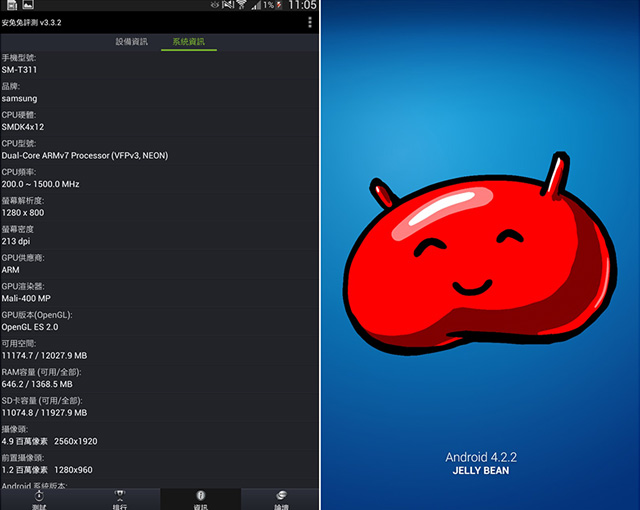
Task: Tap the cellular signal bars icon
Action: pyautogui.click(x=256, y=5)
